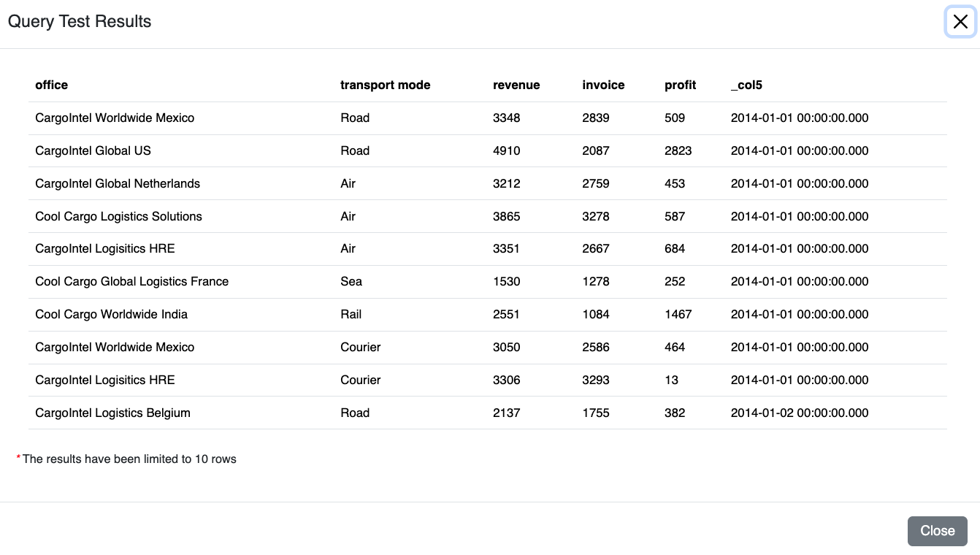Select Cool Cargo Worldwide India cell
The width and height of the screenshot is (980, 555).
click(111, 314)
